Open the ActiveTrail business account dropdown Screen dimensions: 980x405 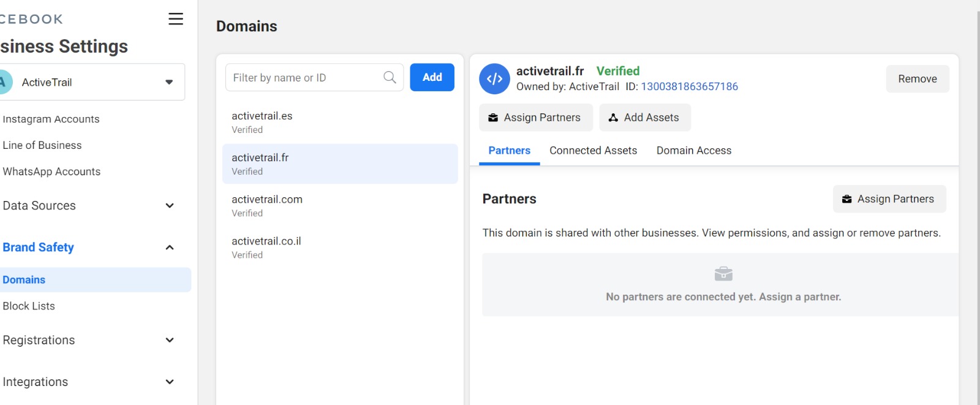coord(92,82)
